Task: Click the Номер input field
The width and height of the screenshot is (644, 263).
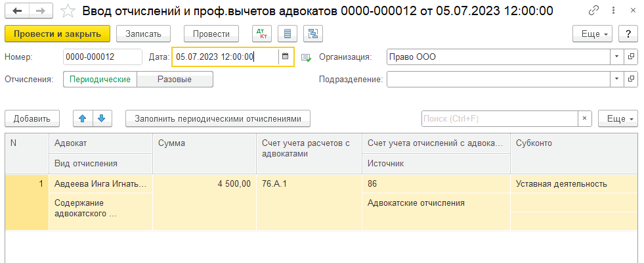Action: pyautogui.click(x=102, y=57)
